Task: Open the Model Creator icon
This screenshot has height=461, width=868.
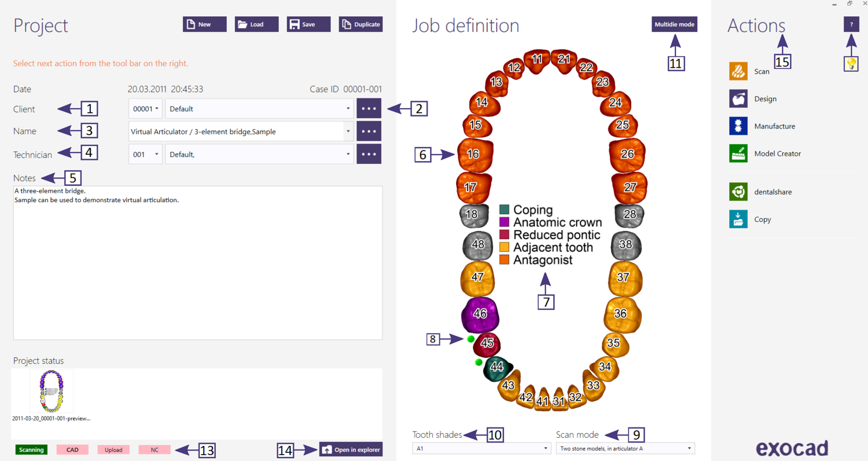Action: pos(738,153)
